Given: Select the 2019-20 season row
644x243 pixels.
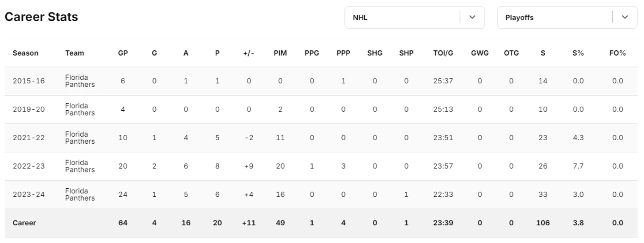Looking at the screenshot, I should coord(29,109).
